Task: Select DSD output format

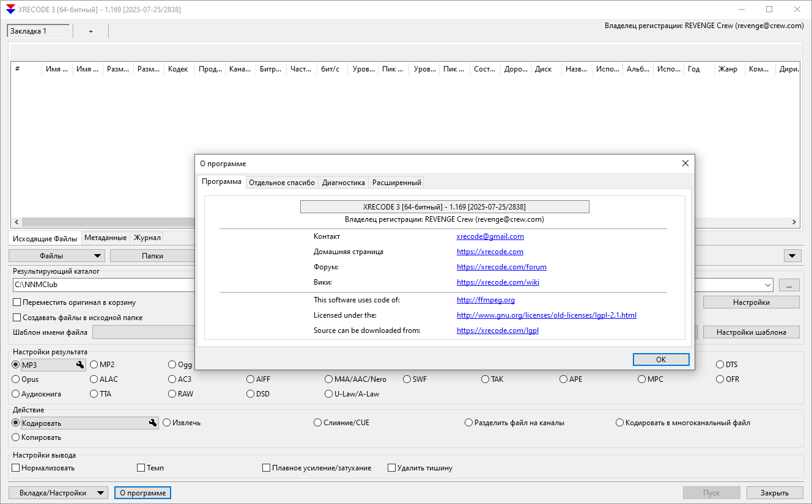Action: [x=251, y=394]
